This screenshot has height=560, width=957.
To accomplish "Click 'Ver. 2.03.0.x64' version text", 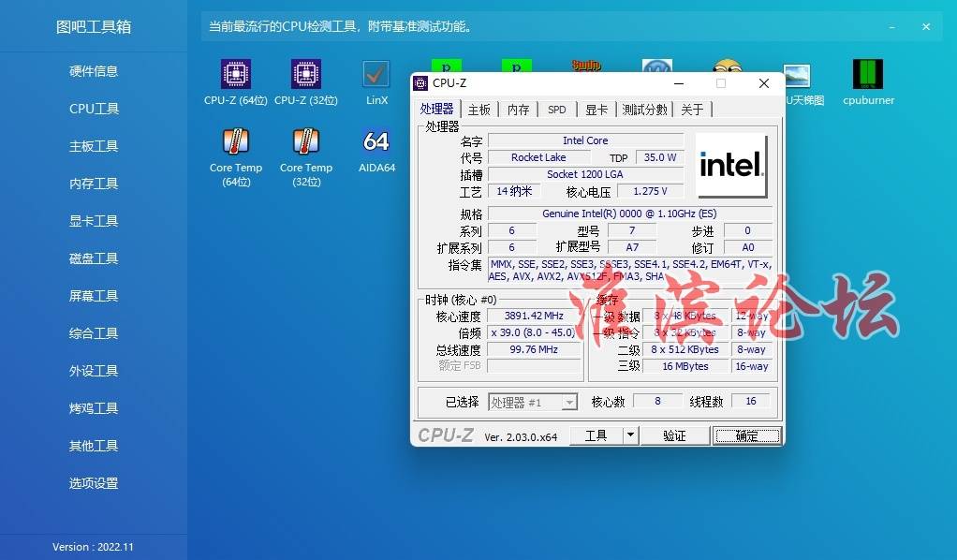I will (x=521, y=437).
